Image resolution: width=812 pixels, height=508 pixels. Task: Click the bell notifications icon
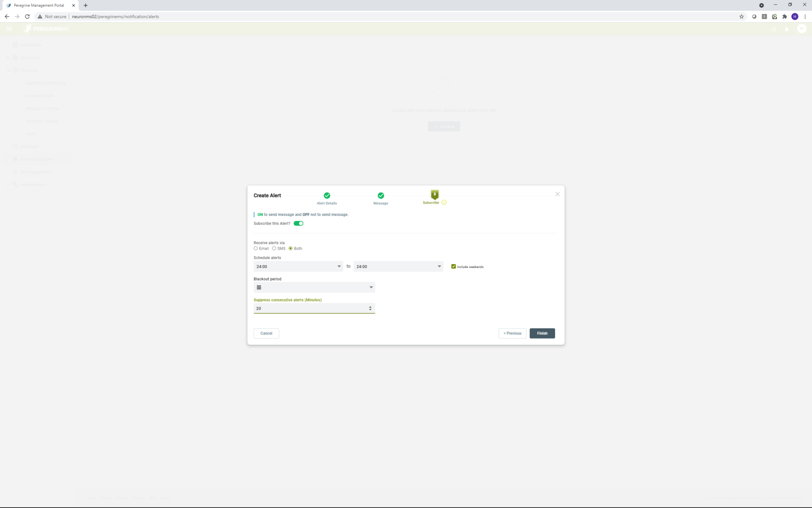pyautogui.click(x=787, y=29)
